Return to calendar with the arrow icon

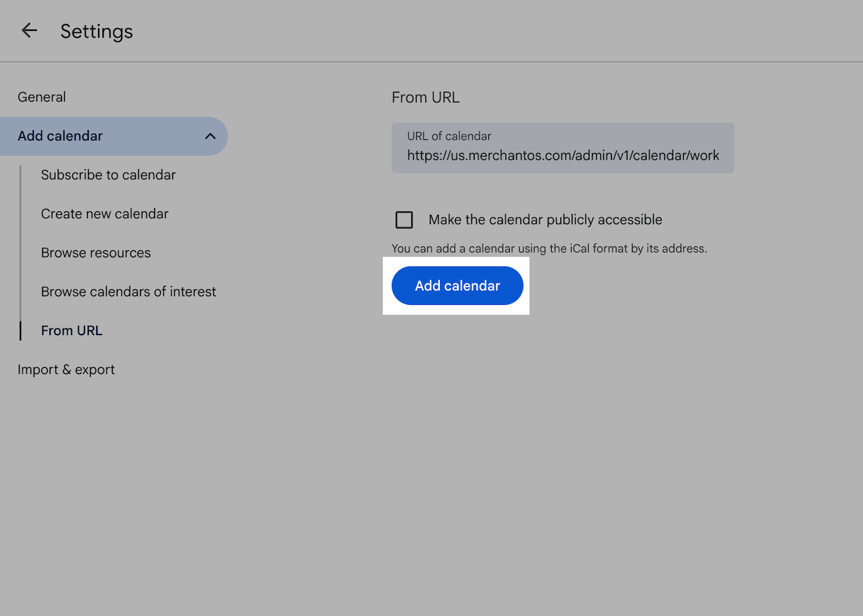point(29,30)
